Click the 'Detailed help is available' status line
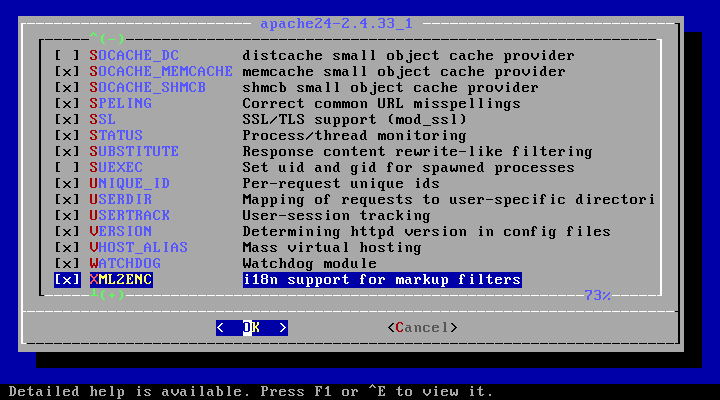Viewport: 720px width, 400px height. (251, 392)
